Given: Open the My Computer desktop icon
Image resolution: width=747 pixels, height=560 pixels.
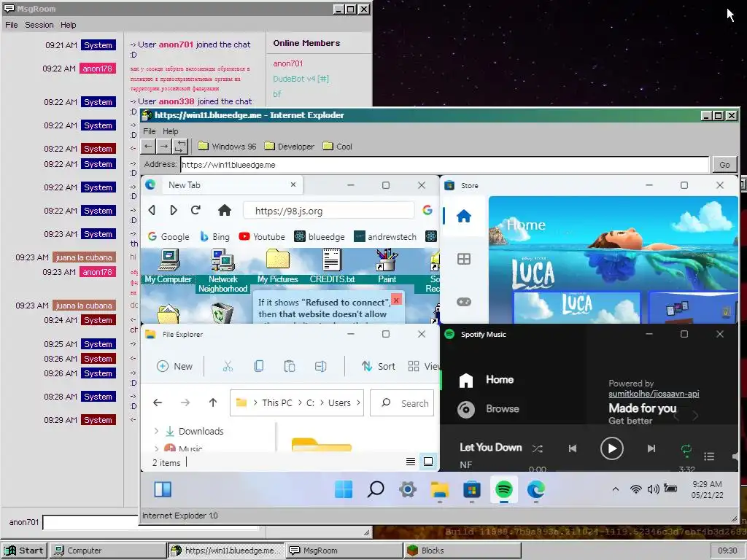Looking at the screenshot, I should click(x=169, y=266).
